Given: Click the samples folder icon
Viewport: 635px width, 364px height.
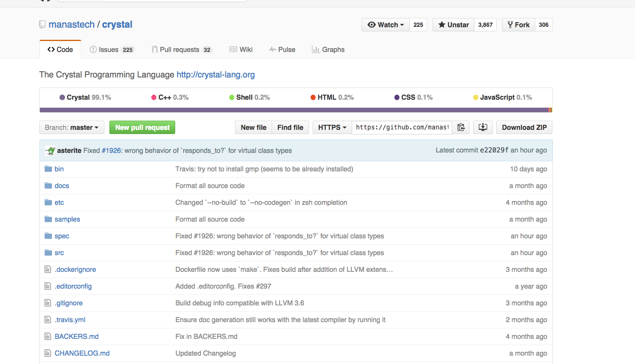Looking at the screenshot, I should tap(48, 219).
